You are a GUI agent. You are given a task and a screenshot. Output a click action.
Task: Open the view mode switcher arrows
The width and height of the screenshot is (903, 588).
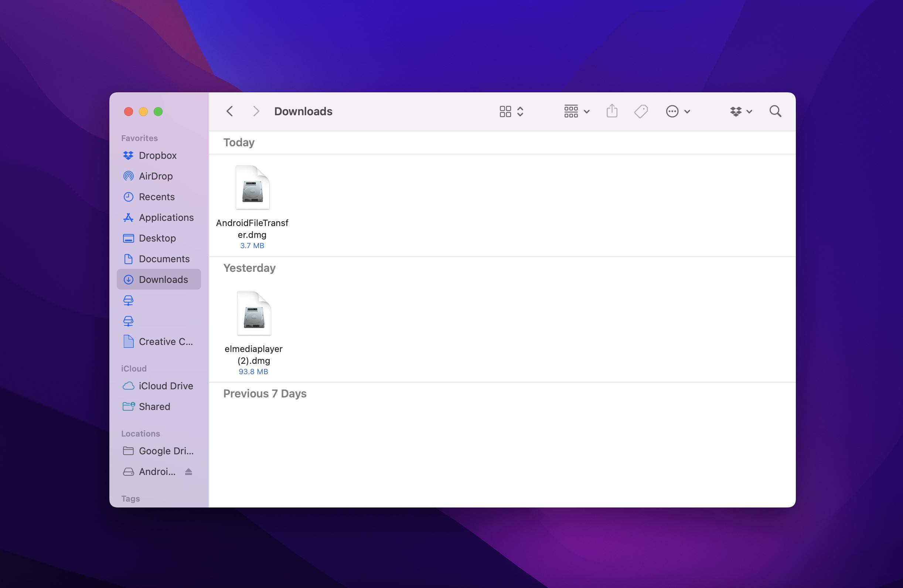pyautogui.click(x=520, y=111)
